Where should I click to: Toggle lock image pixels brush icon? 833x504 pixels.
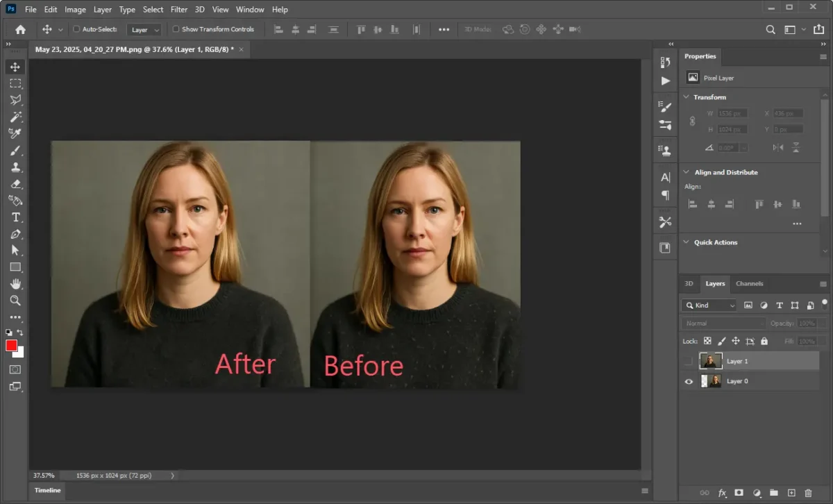point(721,342)
